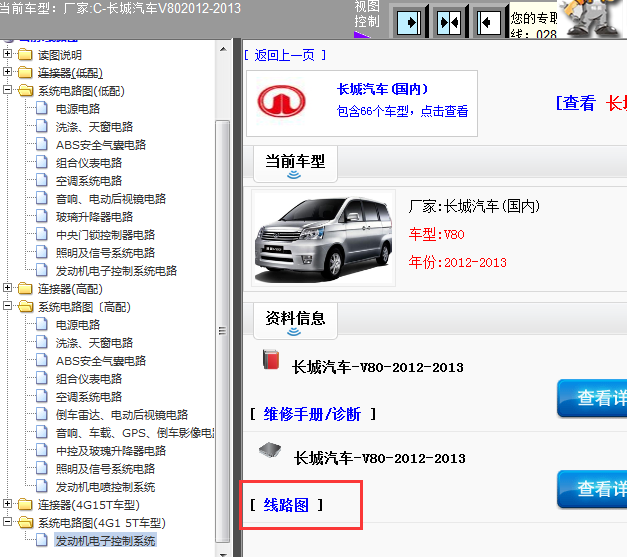
Task: Click the 读图说明 folder icon
Action: click(25, 54)
